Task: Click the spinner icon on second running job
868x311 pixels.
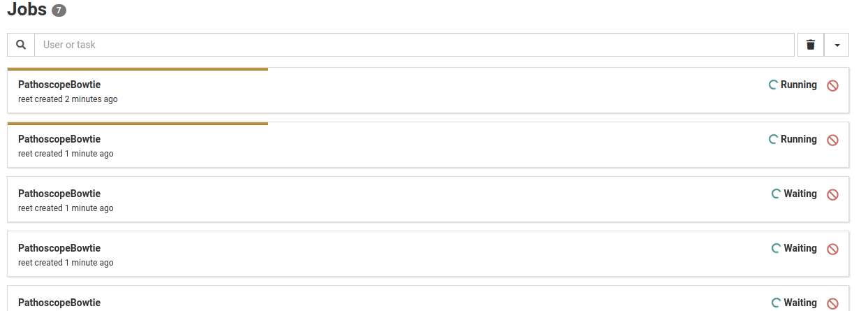Action: 773,140
